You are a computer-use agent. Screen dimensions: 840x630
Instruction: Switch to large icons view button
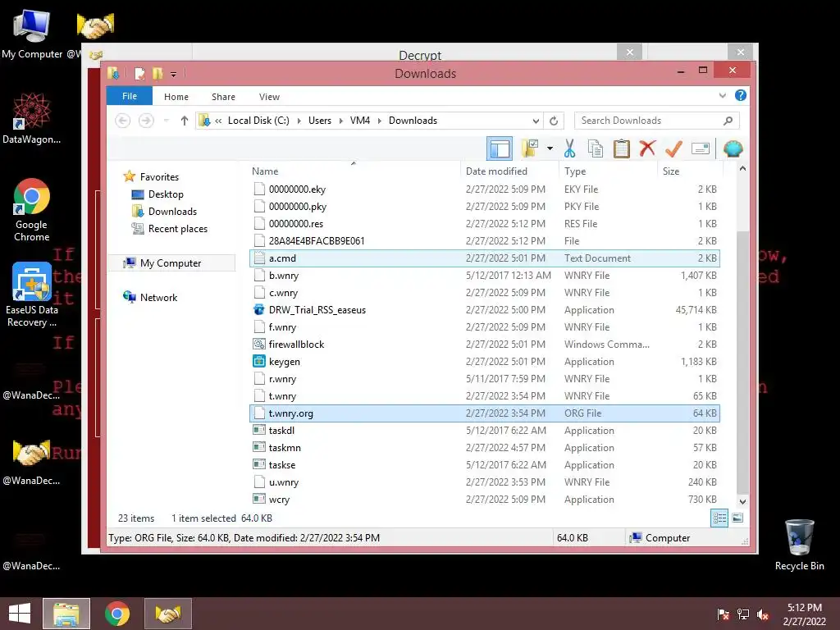tap(737, 518)
